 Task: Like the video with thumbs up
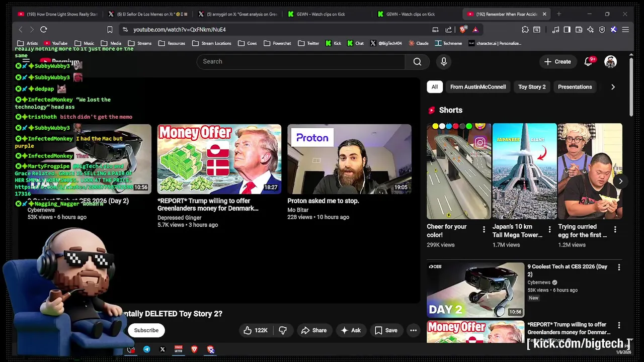(x=255, y=330)
